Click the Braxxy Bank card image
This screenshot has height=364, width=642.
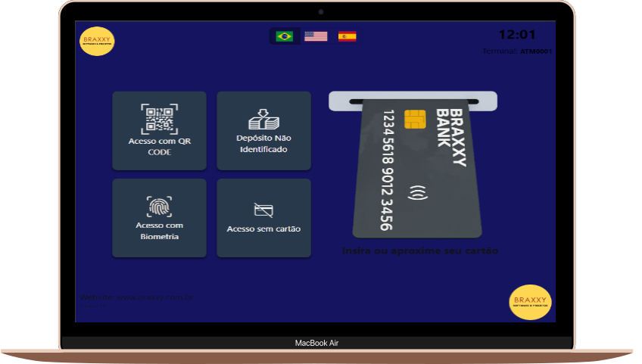click(417, 168)
